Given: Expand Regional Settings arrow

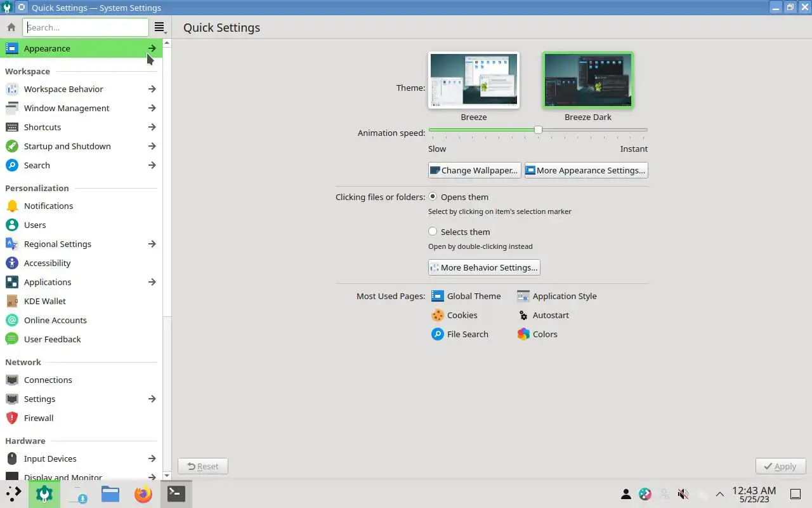Looking at the screenshot, I should click(x=152, y=244).
